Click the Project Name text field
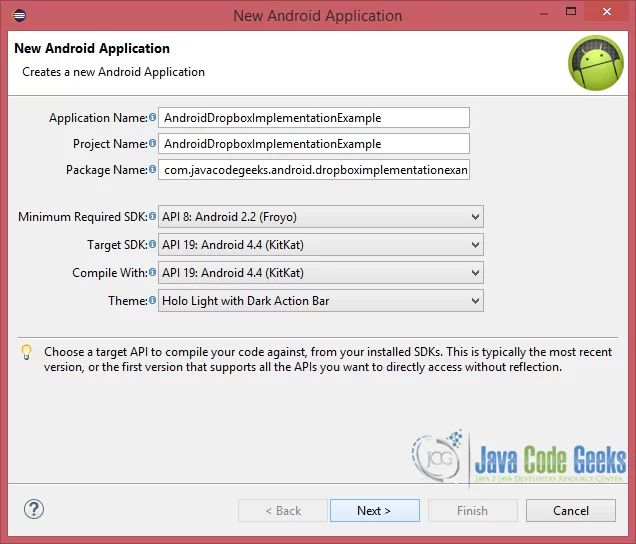636x544 pixels. click(314, 144)
